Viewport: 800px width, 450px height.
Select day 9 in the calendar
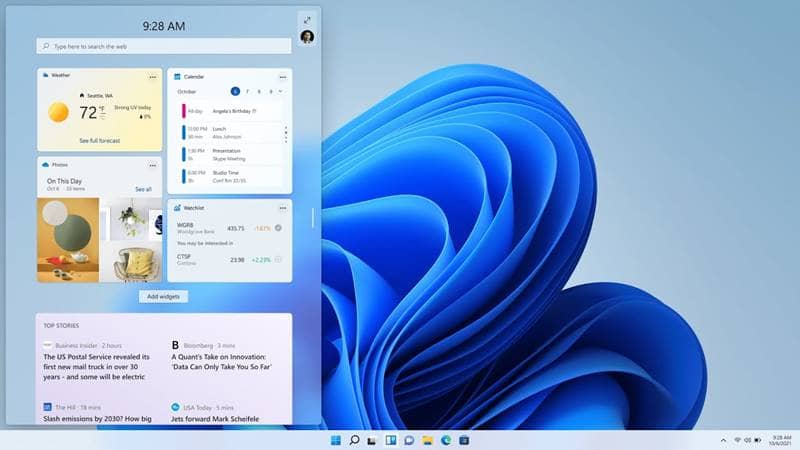(271, 91)
